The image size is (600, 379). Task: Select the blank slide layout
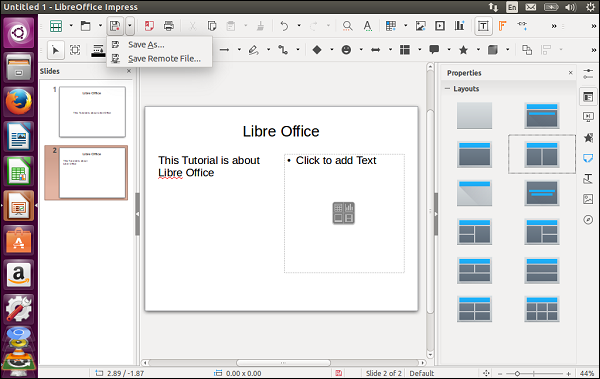[x=474, y=115]
